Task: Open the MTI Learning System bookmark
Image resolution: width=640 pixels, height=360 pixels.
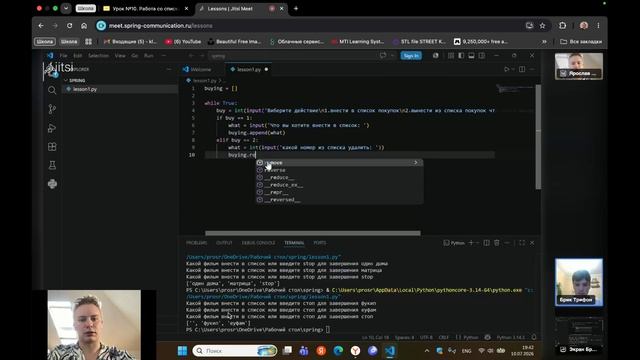Action: [x=358, y=42]
